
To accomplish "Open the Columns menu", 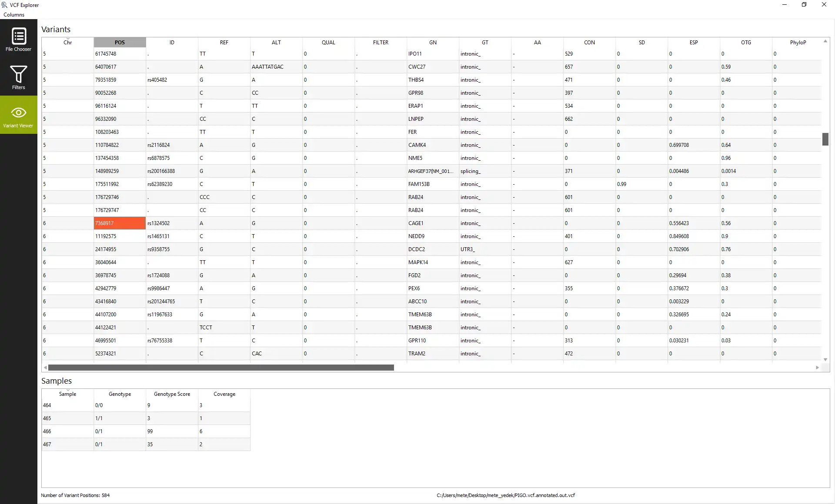I will [x=14, y=15].
